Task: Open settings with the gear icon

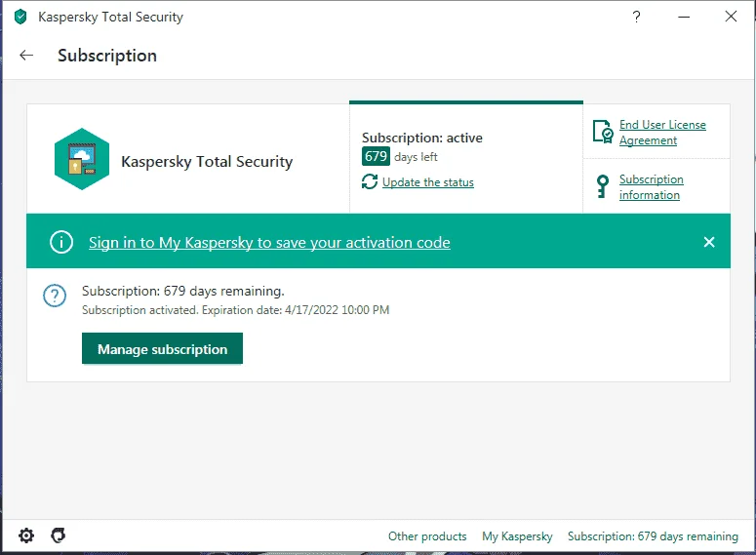Action: click(26, 535)
